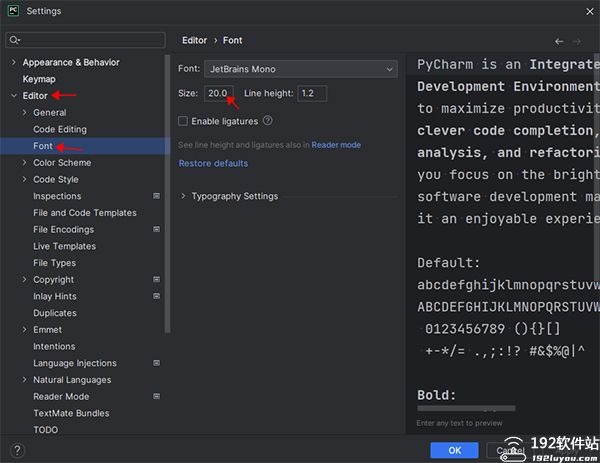
Task: Select Keymap in the settings tree
Action: pyautogui.click(x=39, y=79)
